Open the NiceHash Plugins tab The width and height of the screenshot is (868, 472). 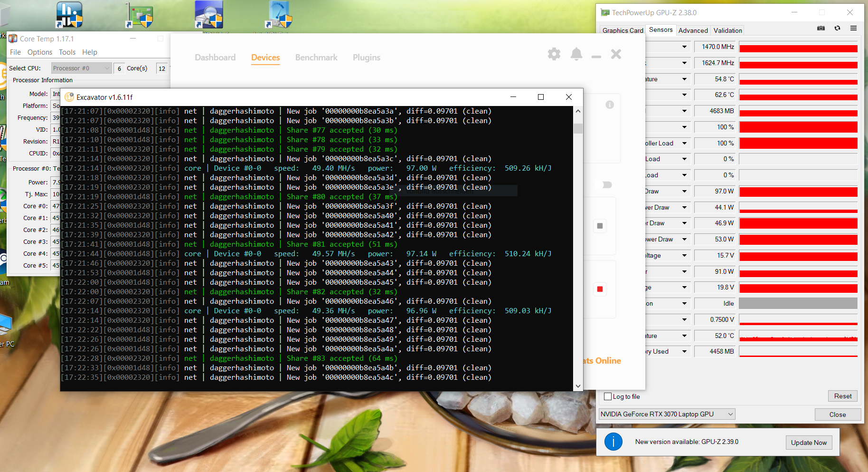367,58
